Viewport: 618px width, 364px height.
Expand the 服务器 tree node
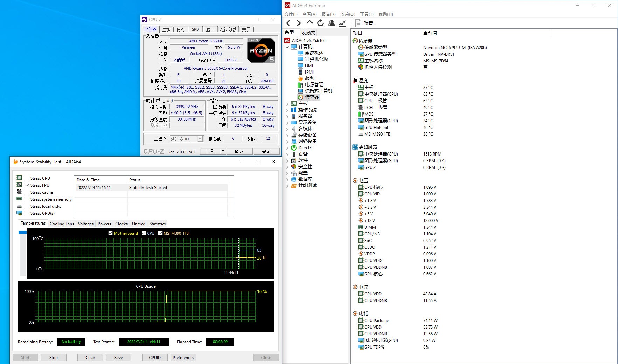coord(287,116)
